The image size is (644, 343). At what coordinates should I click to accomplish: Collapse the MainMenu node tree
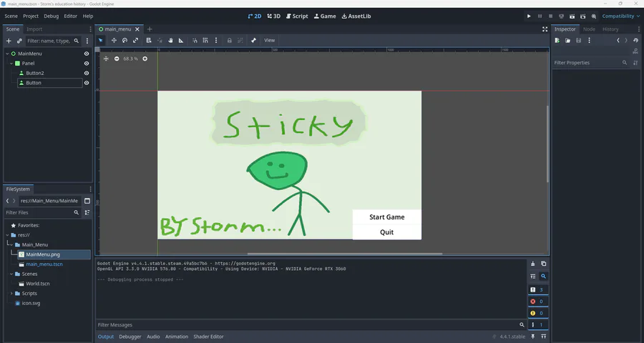(7, 54)
